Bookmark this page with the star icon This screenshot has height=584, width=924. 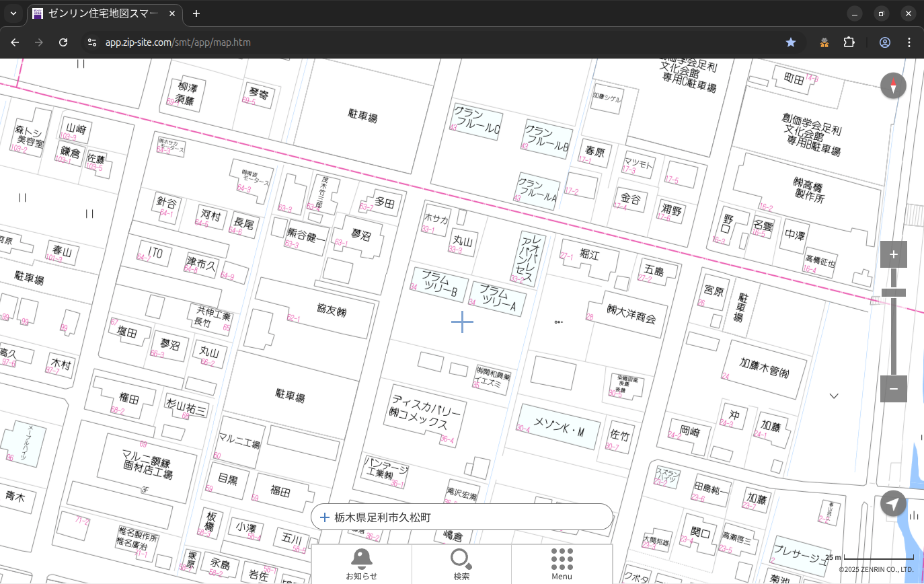[791, 42]
